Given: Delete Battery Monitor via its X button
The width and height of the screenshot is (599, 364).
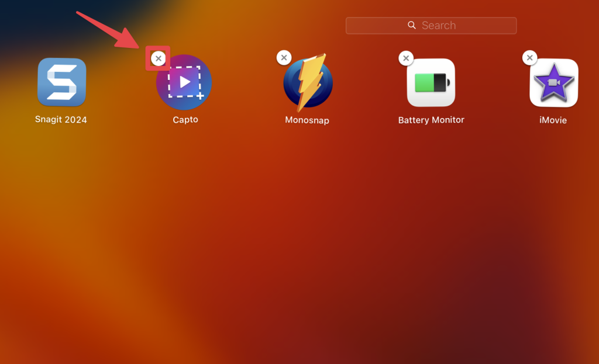Looking at the screenshot, I should [406, 58].
